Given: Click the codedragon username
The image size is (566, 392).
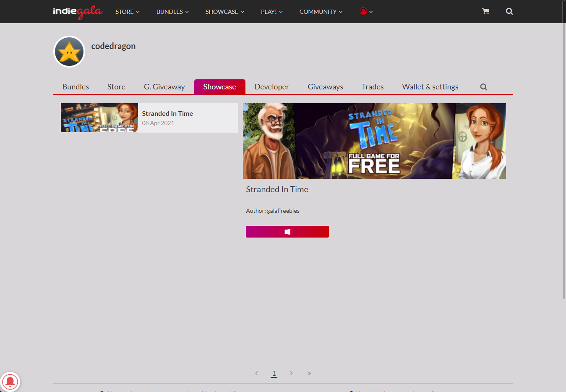Looking at the screenshot, I should [x=113, y=46].
